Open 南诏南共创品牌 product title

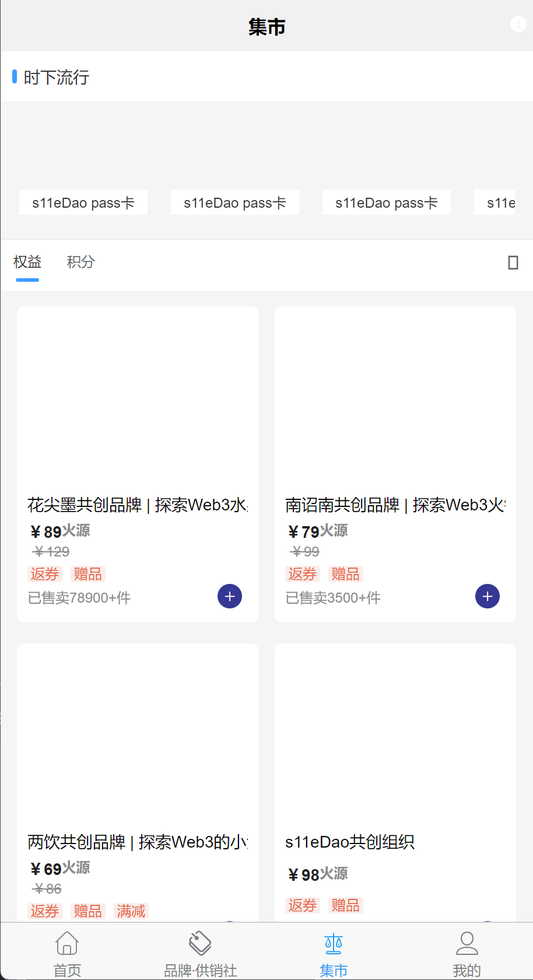(395, 505)
